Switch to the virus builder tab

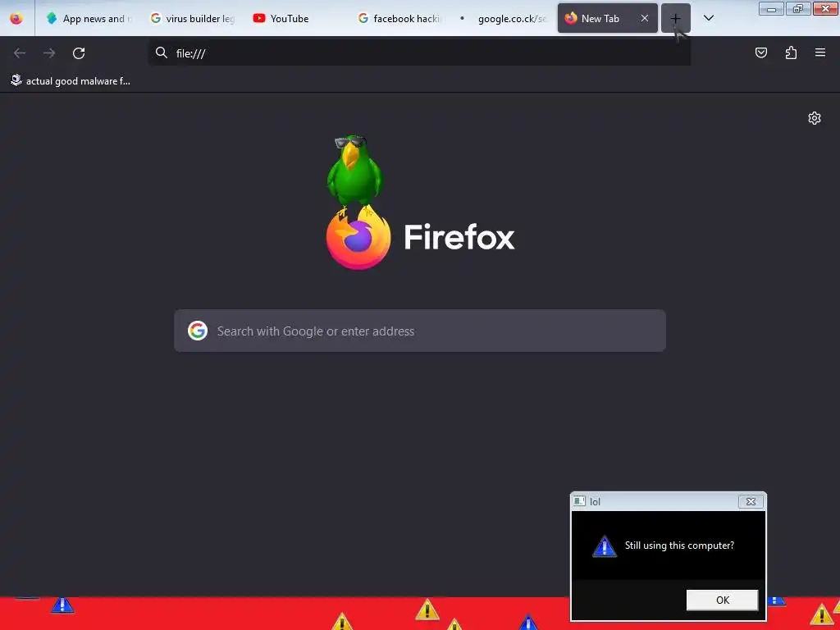192,18
